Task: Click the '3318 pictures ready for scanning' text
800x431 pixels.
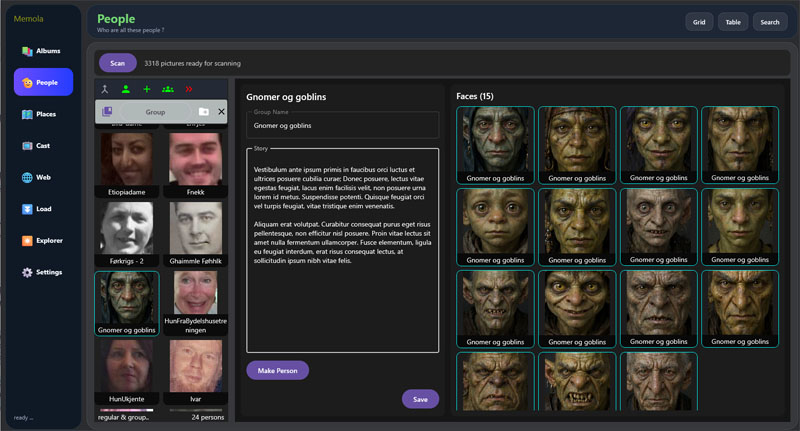Action: point(192,63)
